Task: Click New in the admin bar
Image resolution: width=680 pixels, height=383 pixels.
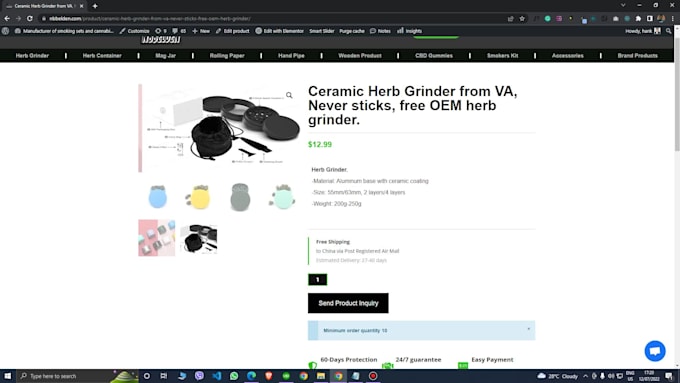Action: pyautogui.click(x=201, y=31)
